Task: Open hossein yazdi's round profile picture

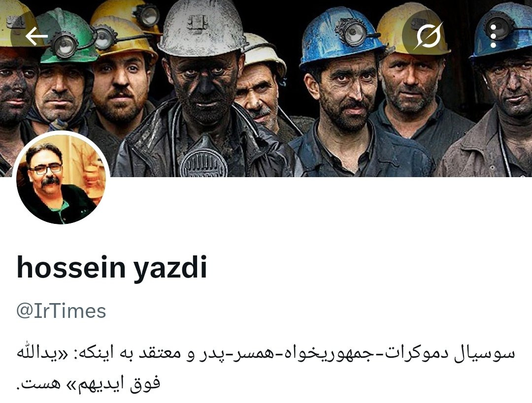Action: click(x=61, y=178)
